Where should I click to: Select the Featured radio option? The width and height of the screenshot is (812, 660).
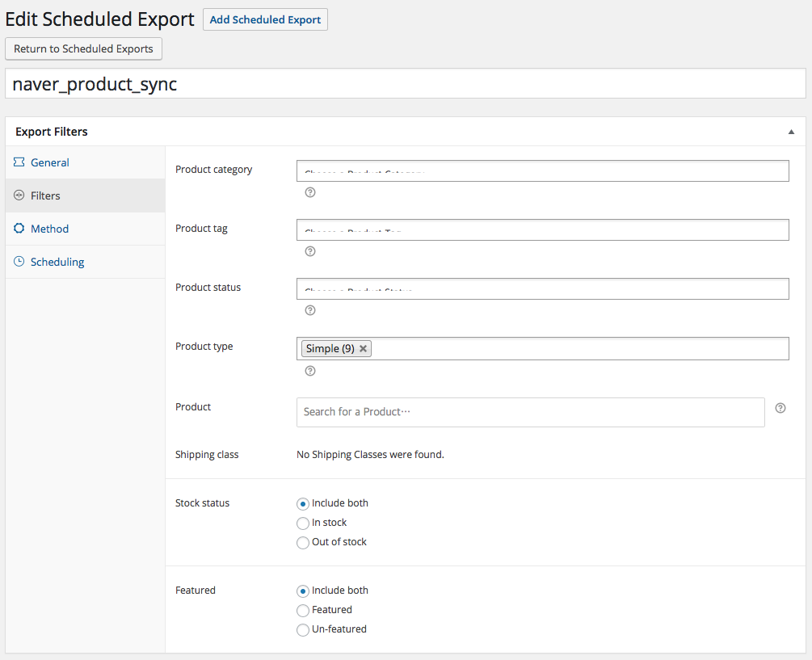click(303, 611)
